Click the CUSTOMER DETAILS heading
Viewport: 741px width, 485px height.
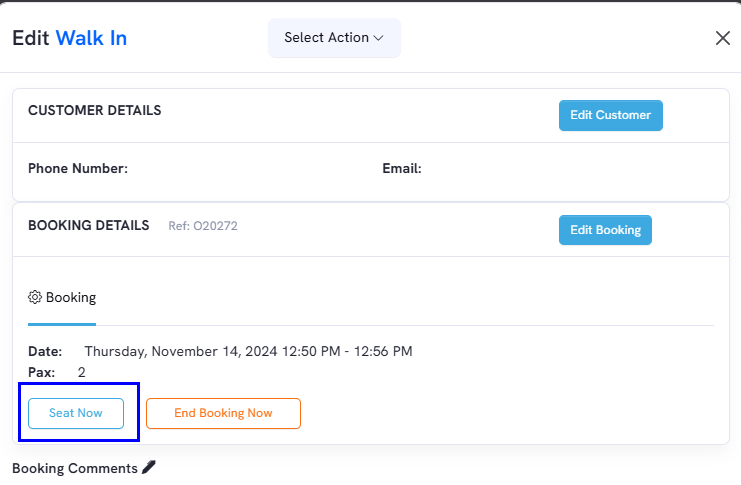pos(95,110)
